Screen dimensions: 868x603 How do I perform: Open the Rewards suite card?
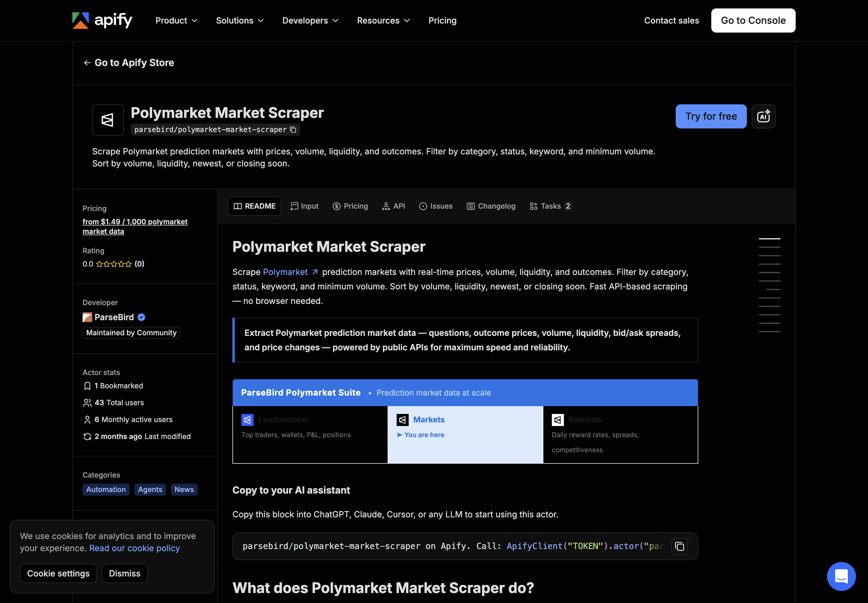click(x=621, y=434)
